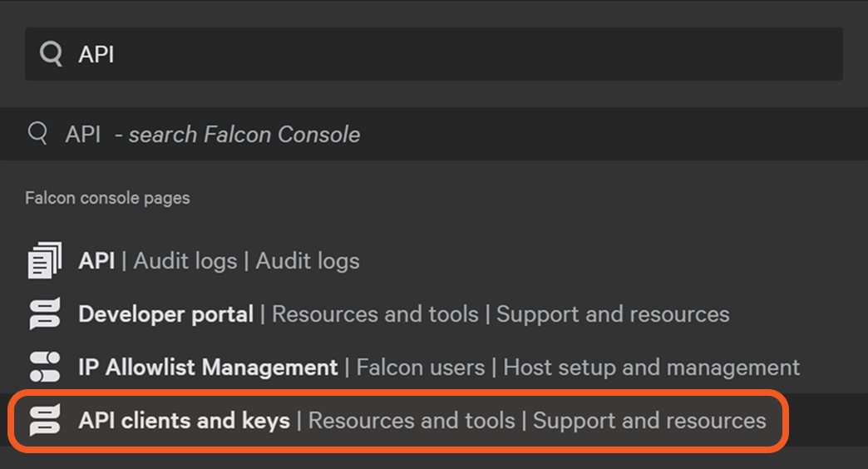Open API clients and keys

tap(184, 420)
